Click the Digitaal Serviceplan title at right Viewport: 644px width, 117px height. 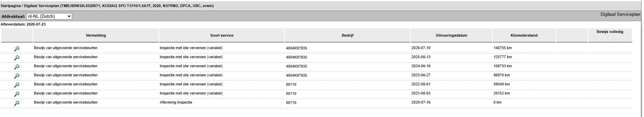point(620,15)
